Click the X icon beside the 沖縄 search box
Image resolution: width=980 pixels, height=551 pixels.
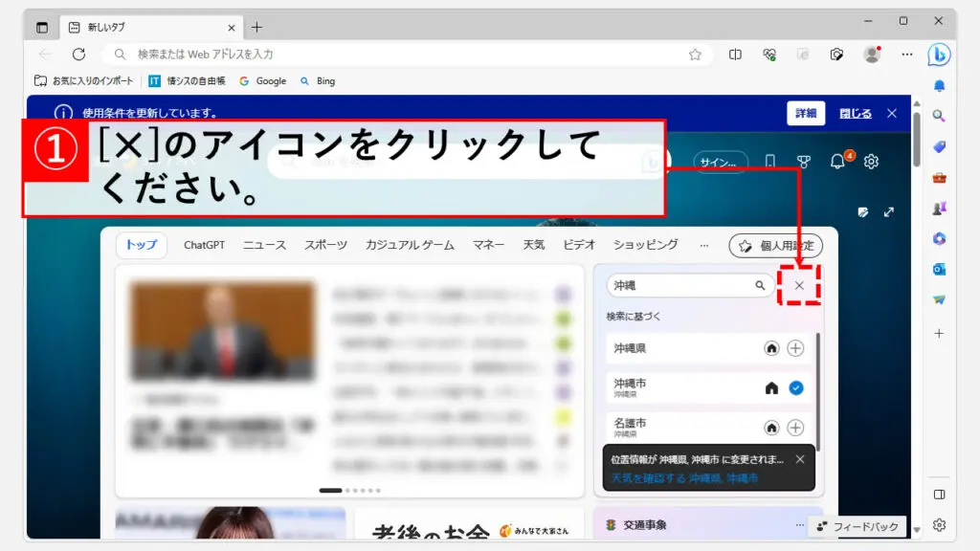click(799, 285)
